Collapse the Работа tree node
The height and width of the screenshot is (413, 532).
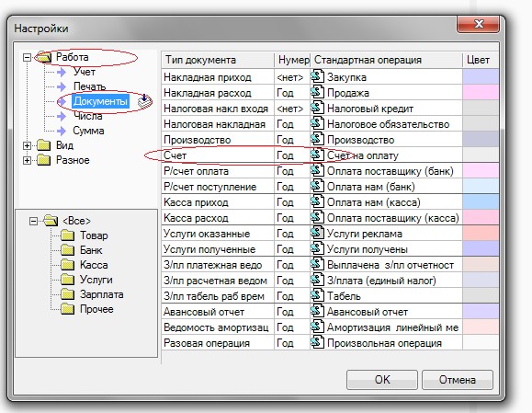[x=27, y=57]
